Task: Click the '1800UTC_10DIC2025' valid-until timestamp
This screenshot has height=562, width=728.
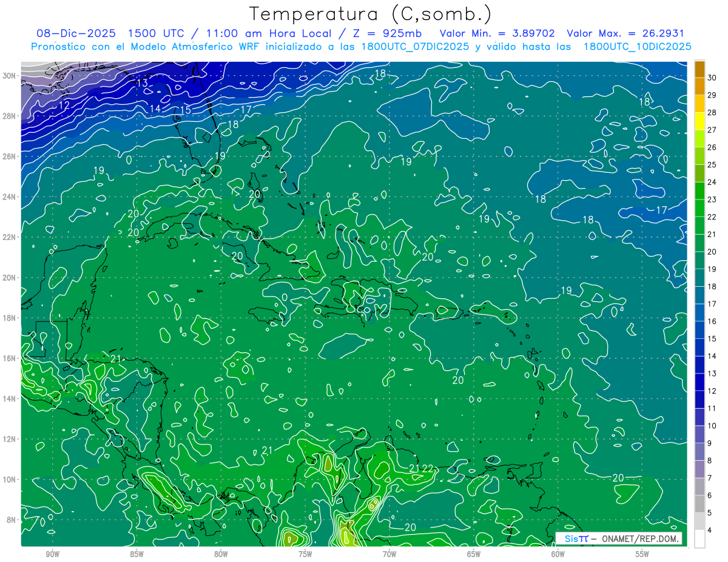Action: tap(637, 46)
